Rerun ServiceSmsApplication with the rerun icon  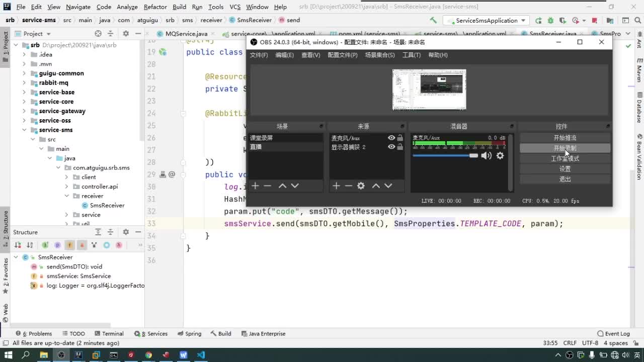pos(538,21)
